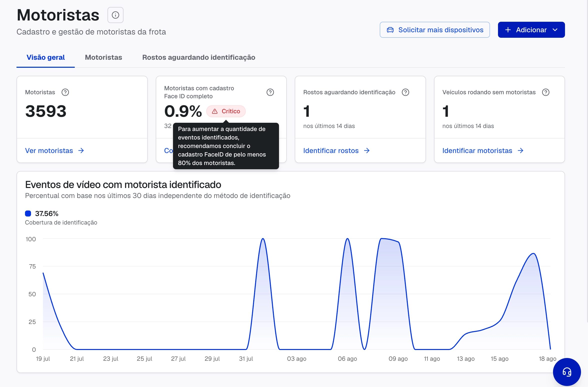The height and width of the screenshot is (387, 588).
Task: Click the 37.56% coverage value
Action: pyautogui.click(x=47, y=213)
